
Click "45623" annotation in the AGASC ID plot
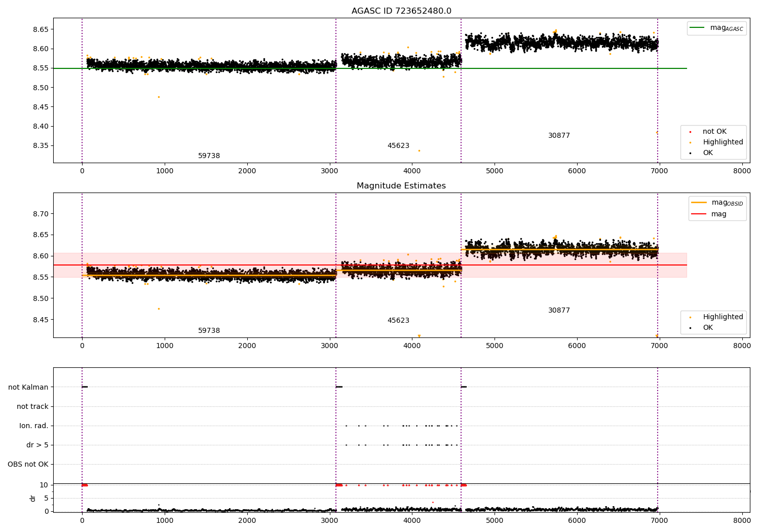tap(398, 146)
